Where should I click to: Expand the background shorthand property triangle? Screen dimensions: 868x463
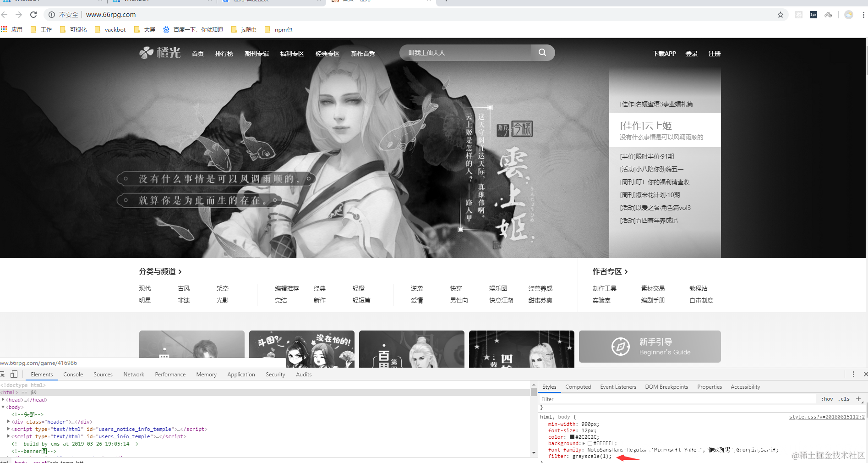pos(584,443)
